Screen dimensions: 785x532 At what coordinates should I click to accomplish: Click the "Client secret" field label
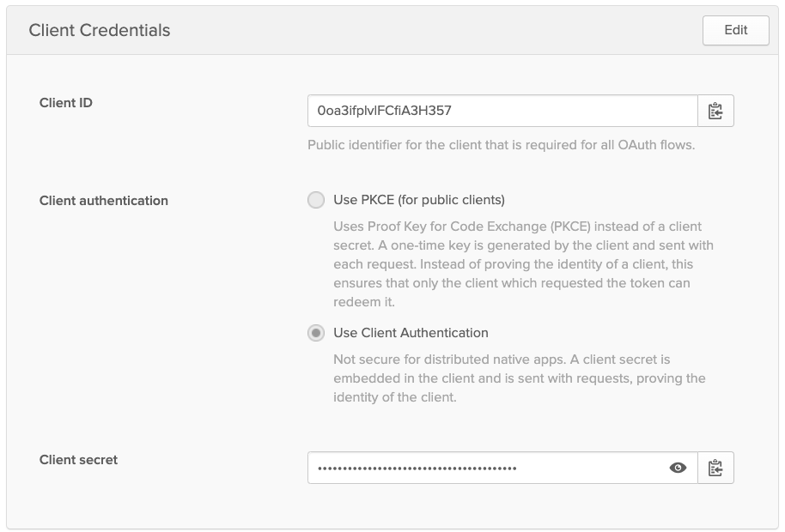coord(79,460)
